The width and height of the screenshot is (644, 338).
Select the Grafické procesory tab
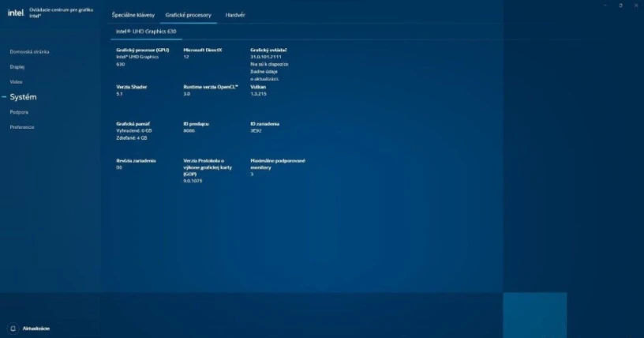point(188,15)
